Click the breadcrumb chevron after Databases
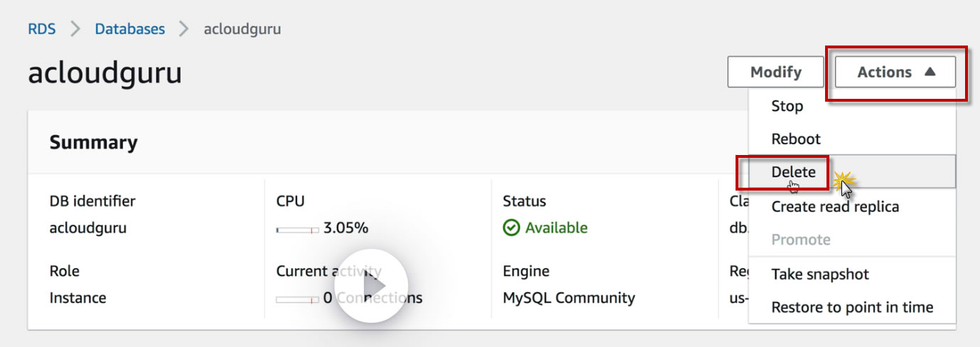Screen dimensions: 980x347 point(184,29)
